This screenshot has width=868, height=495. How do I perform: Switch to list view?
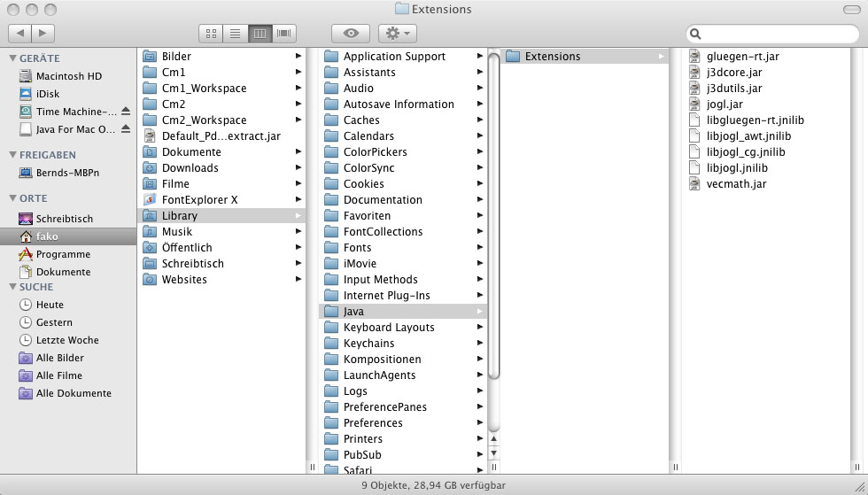236,34
